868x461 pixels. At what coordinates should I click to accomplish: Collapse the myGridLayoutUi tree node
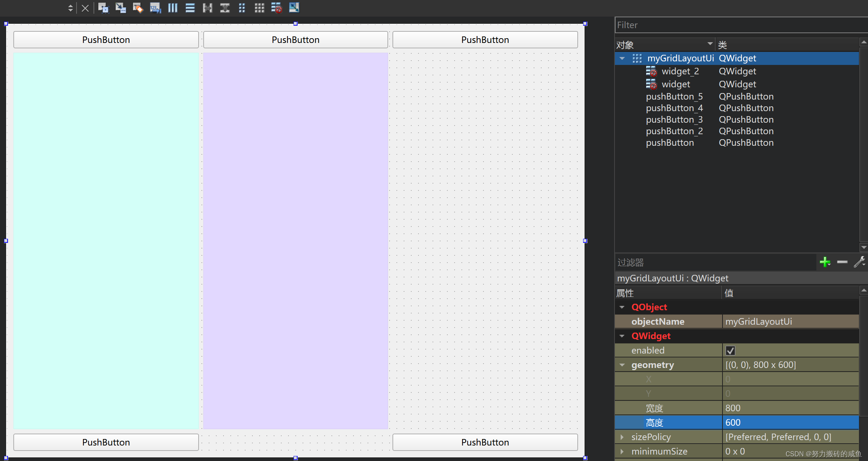622,58
